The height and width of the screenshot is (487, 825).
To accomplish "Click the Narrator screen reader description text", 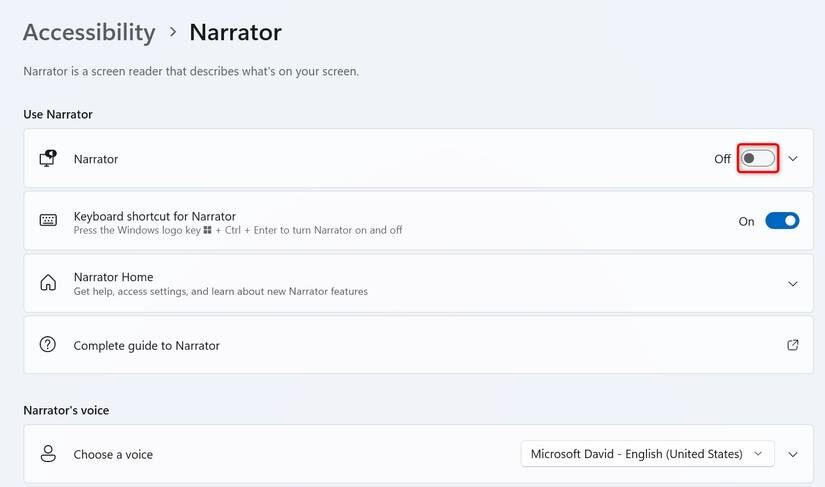I will pyautogui.click(x=191, y=71).
